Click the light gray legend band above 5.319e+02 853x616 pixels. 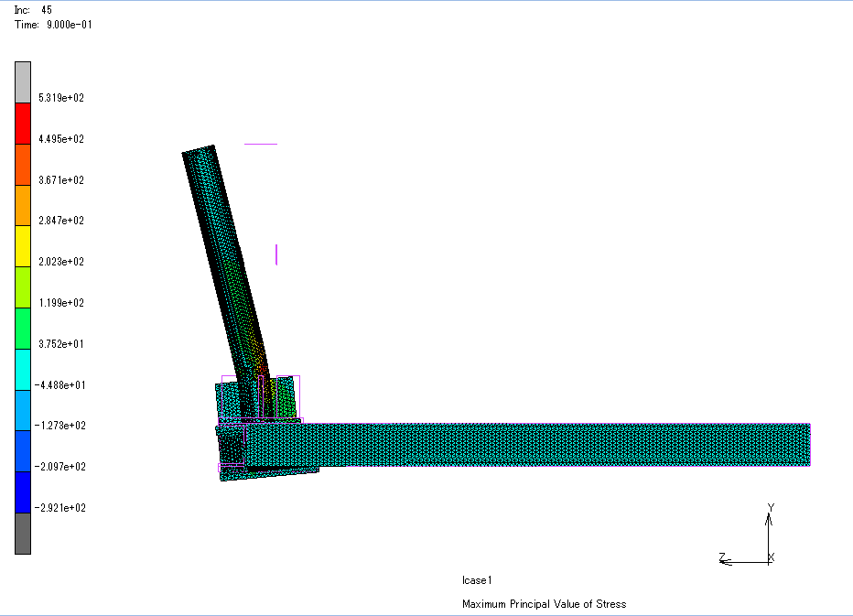click(23, 82)
